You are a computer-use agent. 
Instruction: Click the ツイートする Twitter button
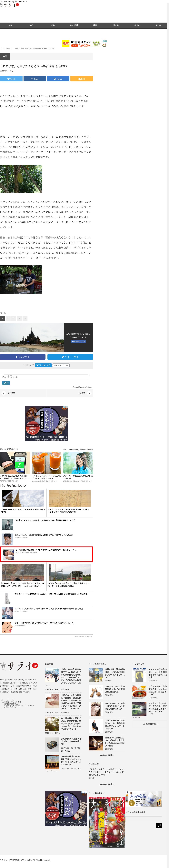[70, 357]
